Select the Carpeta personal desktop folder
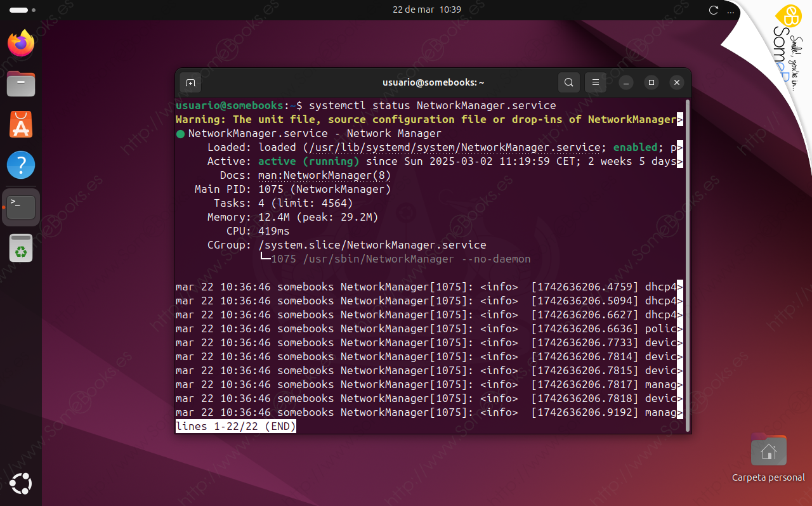Screen dimensions: 812x506 (x=768, y=451)
